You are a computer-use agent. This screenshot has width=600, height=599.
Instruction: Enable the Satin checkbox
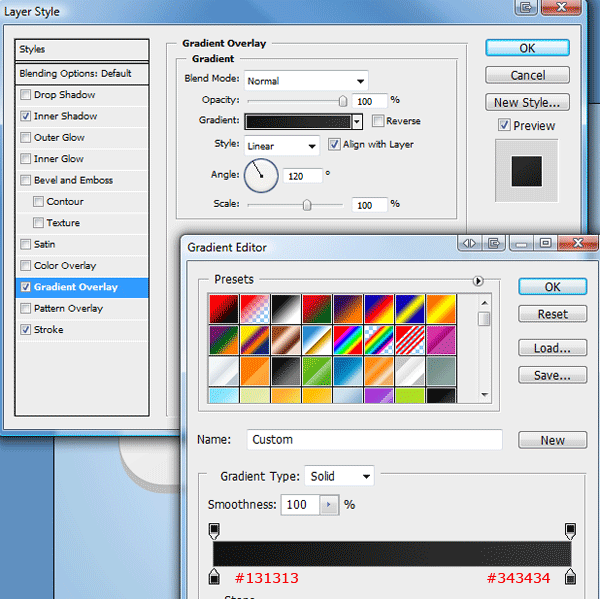[25, 244]
